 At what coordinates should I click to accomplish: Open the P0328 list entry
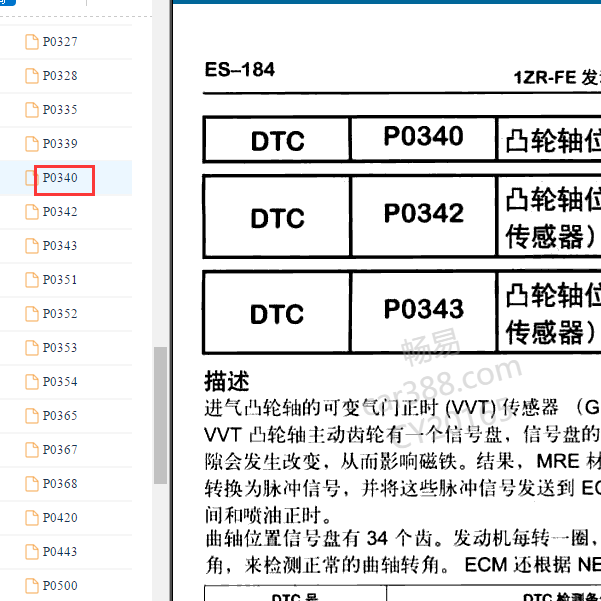click(60, 76)
